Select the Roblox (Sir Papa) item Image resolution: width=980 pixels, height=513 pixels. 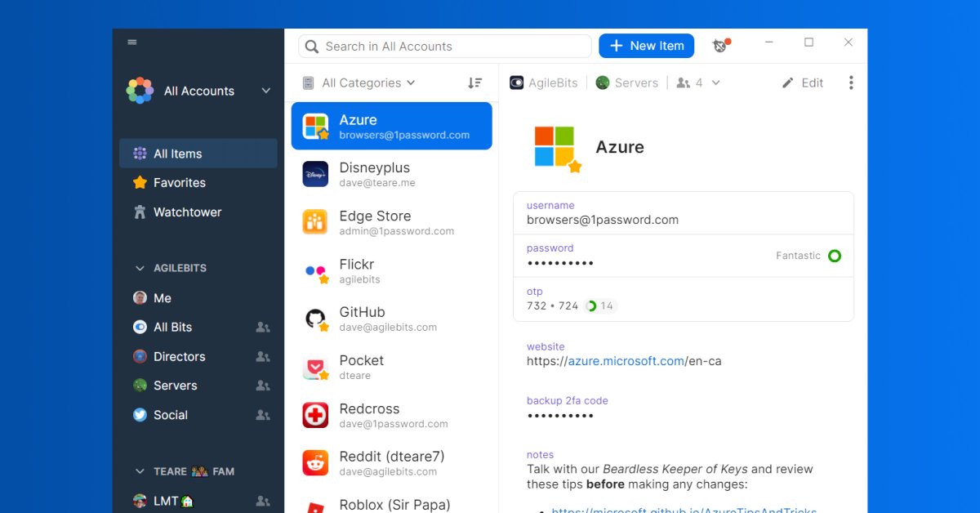pos(392,502)
